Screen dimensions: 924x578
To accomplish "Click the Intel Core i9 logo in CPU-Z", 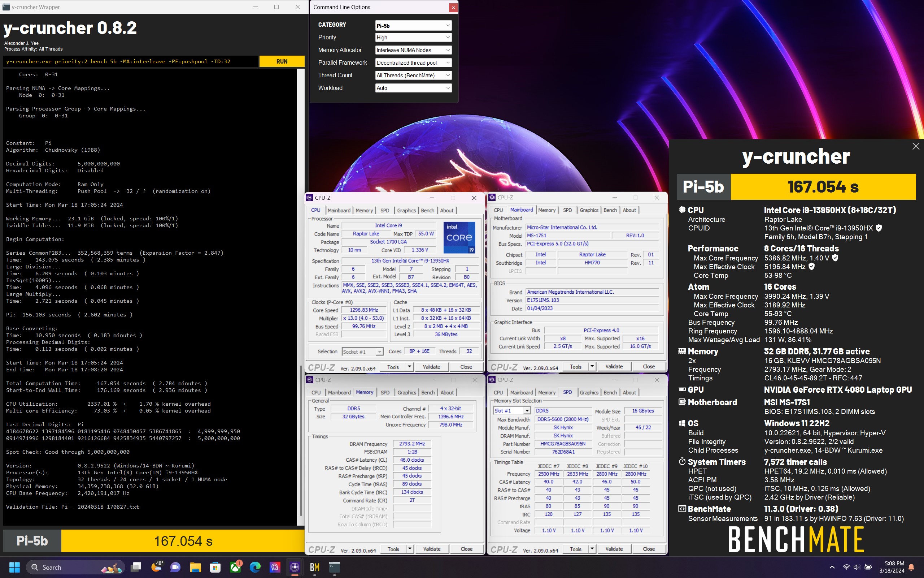I will [459, 237].
